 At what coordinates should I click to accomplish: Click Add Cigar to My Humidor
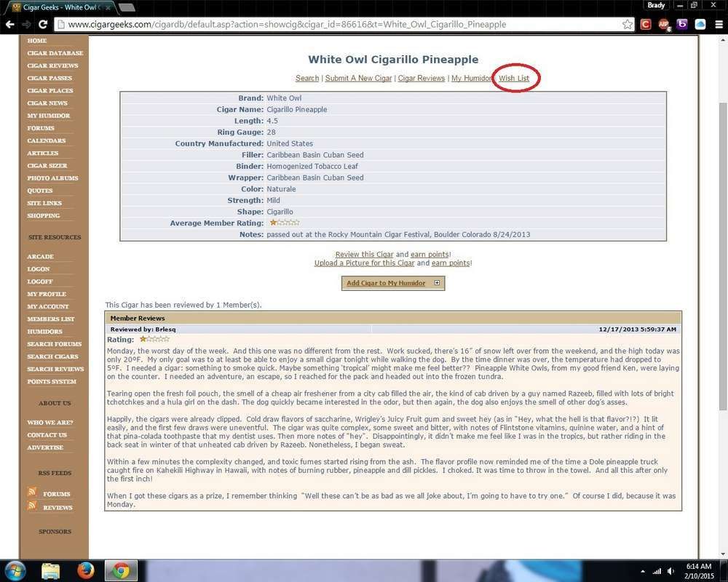coord(386,283)
